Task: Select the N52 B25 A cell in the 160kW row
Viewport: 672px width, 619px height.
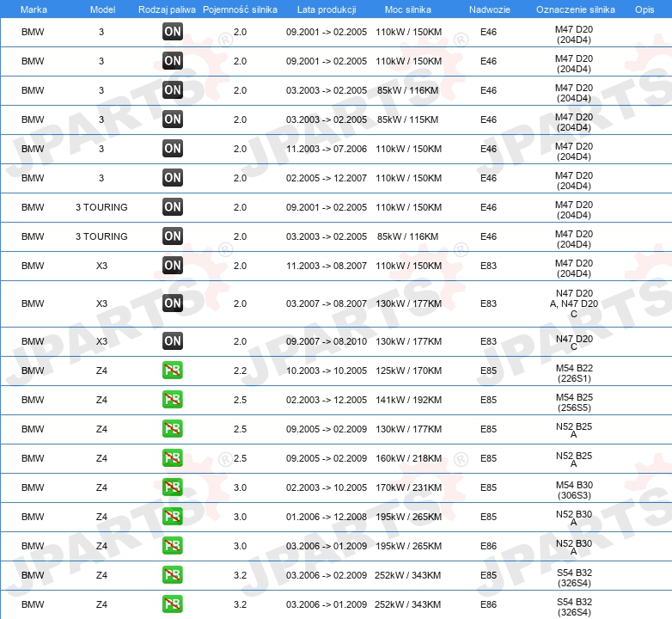Action: coord(574,459)
